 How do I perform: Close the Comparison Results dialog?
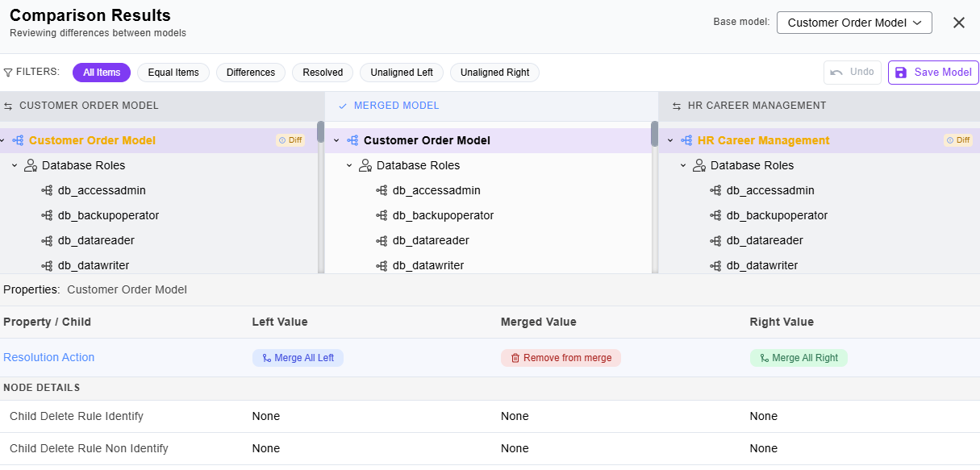point(959,23)
